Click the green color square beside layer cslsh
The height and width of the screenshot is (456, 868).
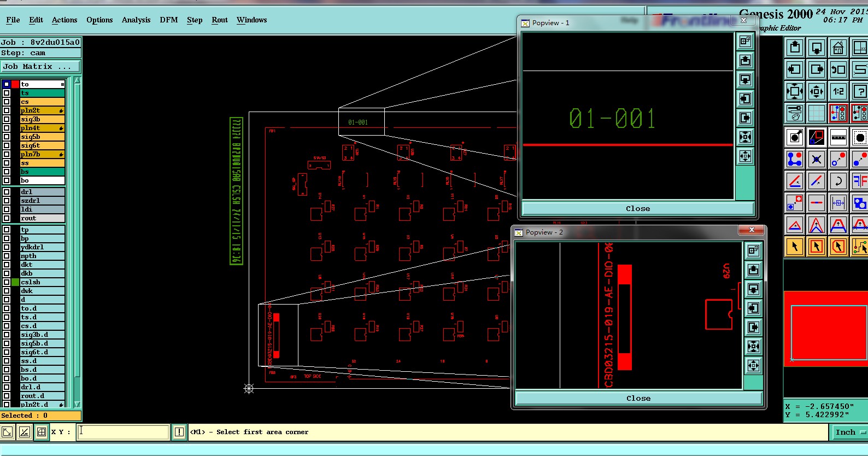(15, 282)
